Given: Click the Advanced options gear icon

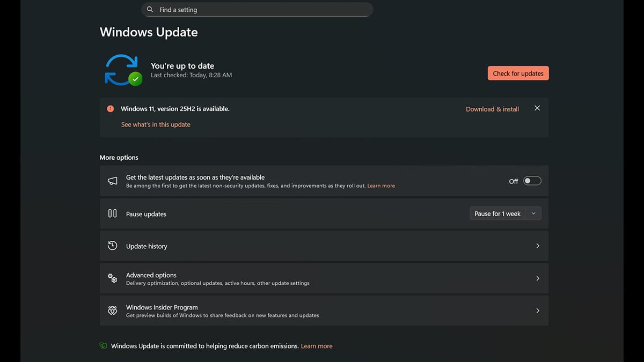Looking at the screenshot, I should tap(112, 278).
